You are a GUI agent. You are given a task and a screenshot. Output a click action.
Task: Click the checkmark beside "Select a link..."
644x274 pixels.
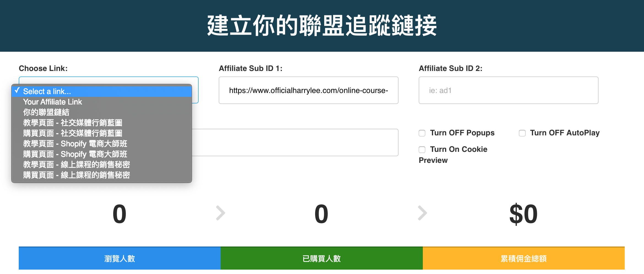[x=17, y=91]
